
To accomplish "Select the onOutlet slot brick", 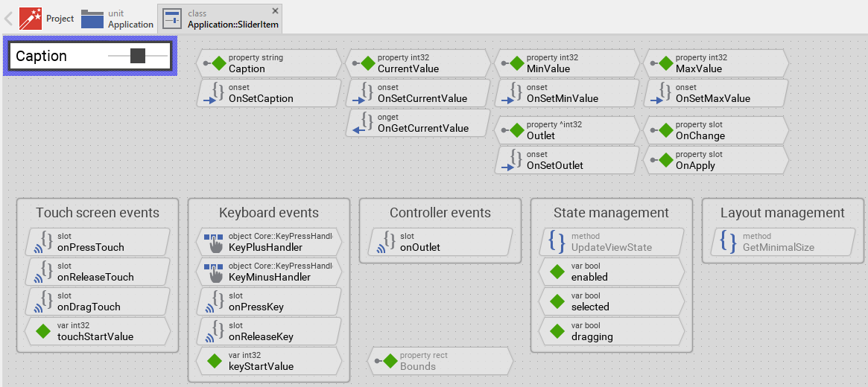I will pos(440,242).
